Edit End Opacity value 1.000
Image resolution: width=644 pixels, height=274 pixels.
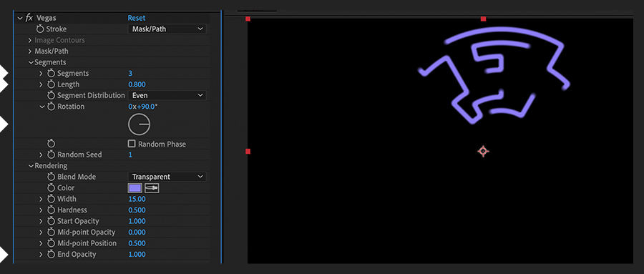137,255
